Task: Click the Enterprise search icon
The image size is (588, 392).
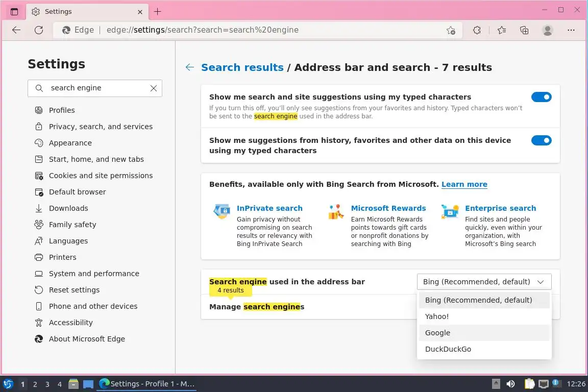Action: 450,211
